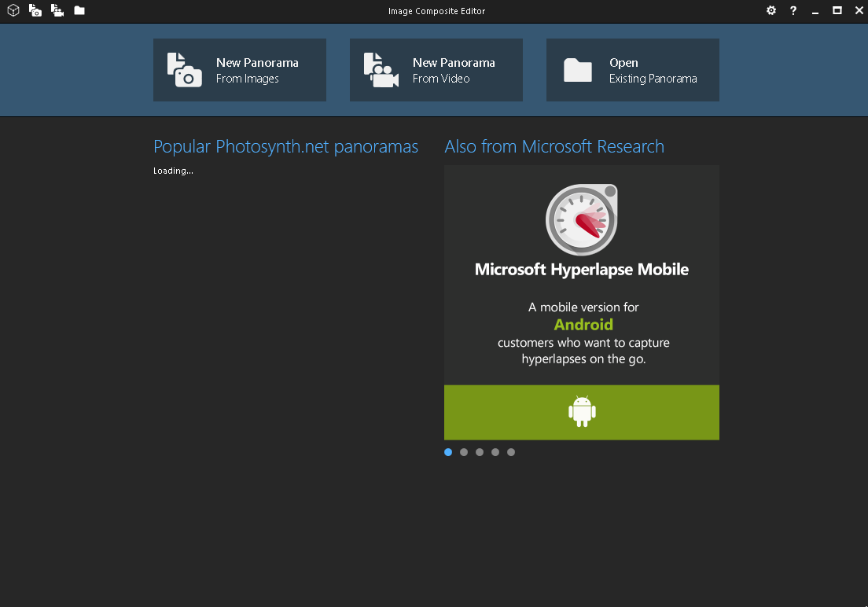Open the settings gear icon

click(x=771, y=10)
